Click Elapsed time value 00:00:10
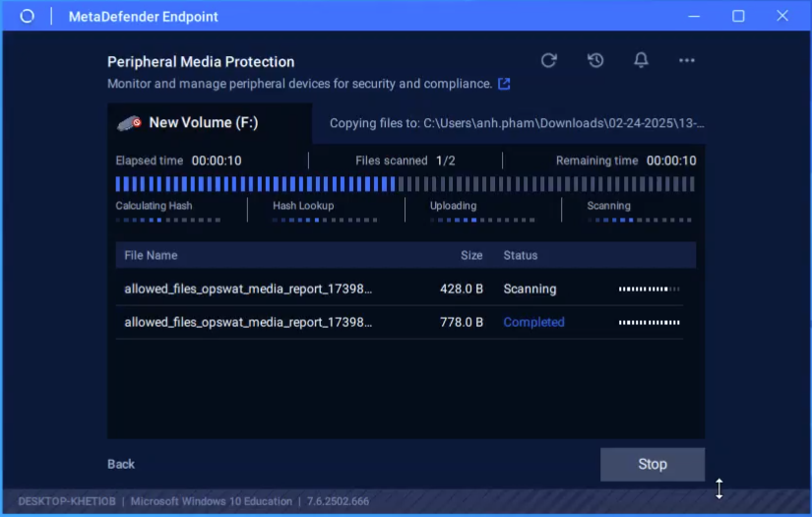 click(x=217, y=161)
